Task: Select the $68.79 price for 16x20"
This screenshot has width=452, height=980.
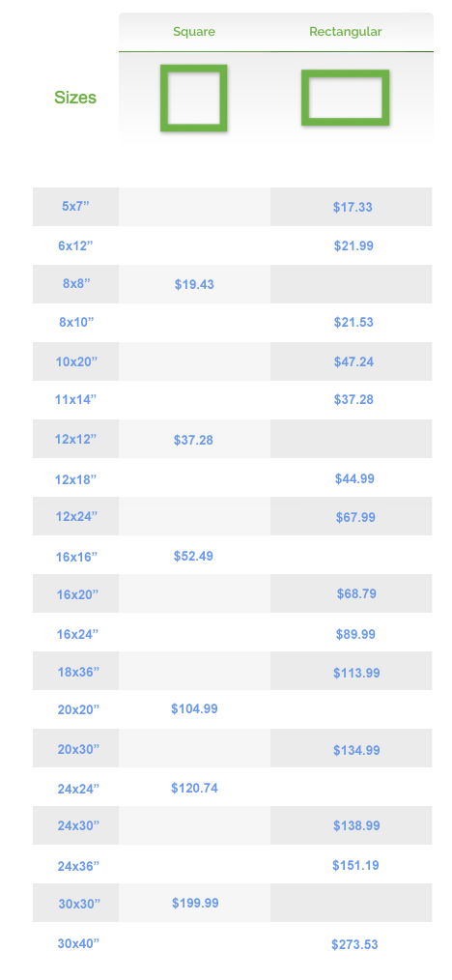Action: pyautogui.click(x=356, y=593)
